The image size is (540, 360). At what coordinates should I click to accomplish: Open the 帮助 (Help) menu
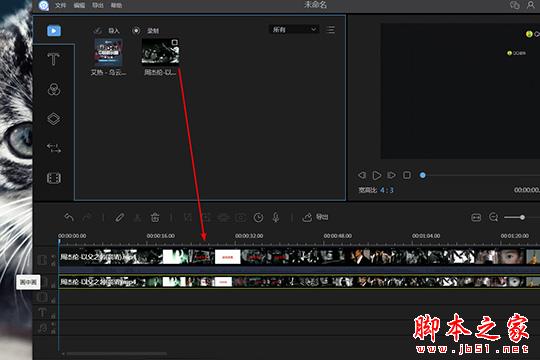116,5
